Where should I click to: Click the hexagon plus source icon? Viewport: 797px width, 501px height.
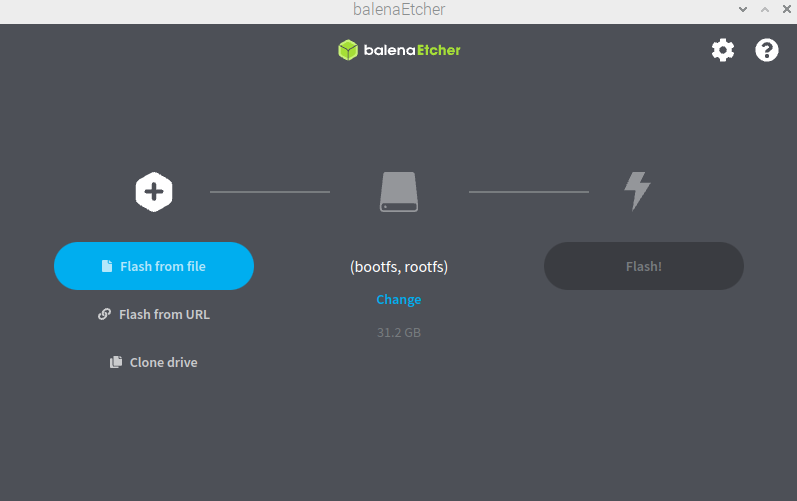[x=154, y=191]
